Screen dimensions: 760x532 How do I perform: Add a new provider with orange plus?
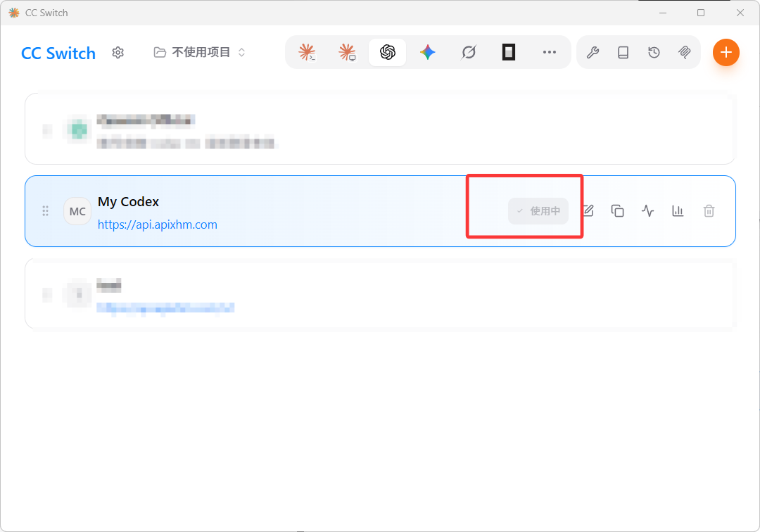[x=726, y=52]
